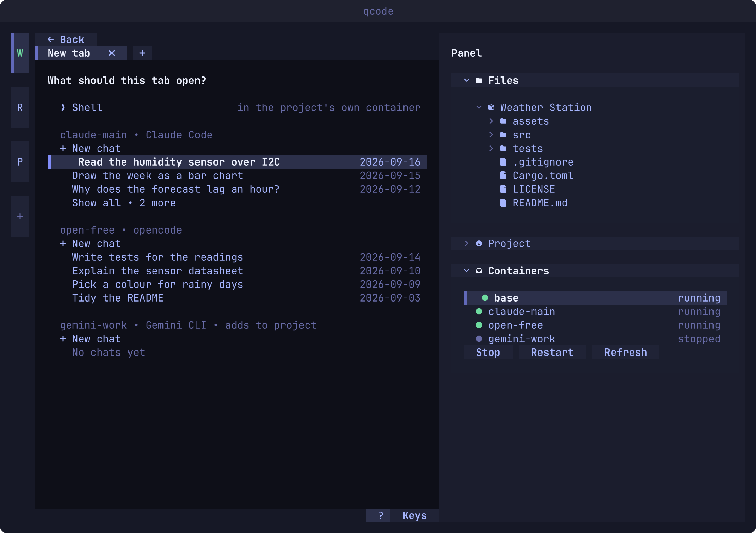
Task: Click the Files folder icon in the header
Action: (x=479, y=80)
